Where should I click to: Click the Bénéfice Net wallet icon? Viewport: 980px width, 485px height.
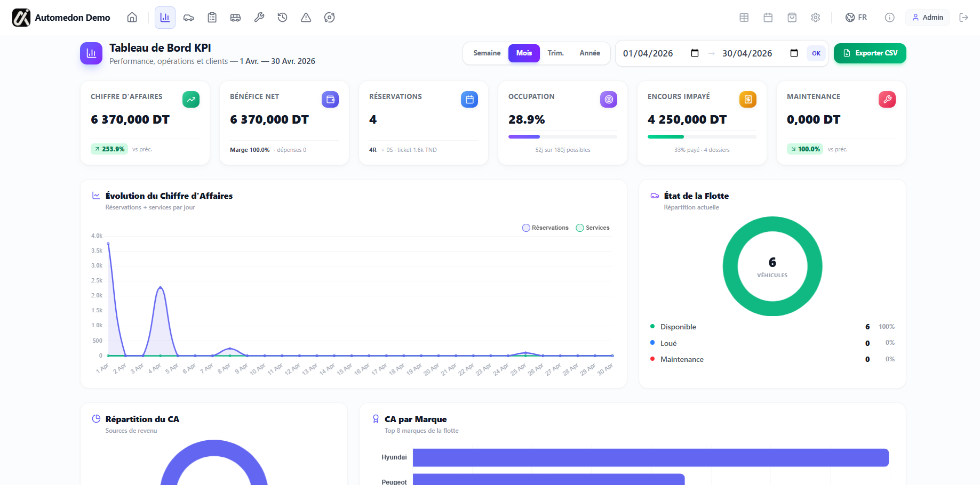click(x=330, y=99)
